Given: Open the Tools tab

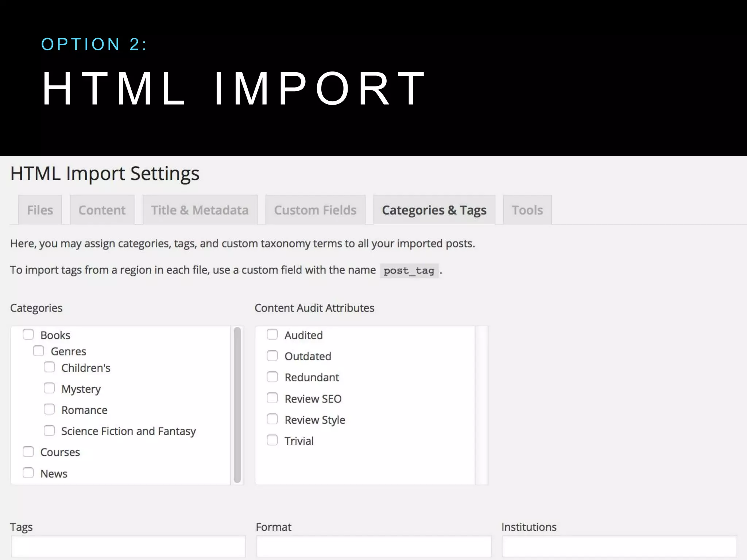Looking at the screenshot, I should (527, 210).
